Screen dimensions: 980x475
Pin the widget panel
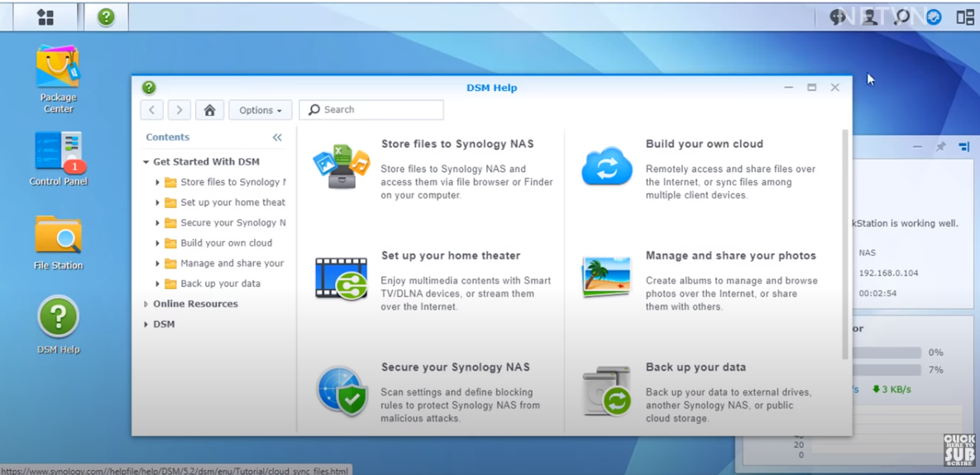(940, 146)
